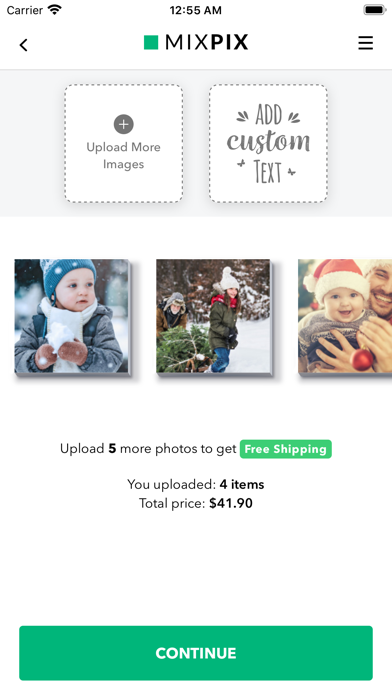Select the baby in Santa hat photo
The image size is (392, 696).
(x=345, y=316)
